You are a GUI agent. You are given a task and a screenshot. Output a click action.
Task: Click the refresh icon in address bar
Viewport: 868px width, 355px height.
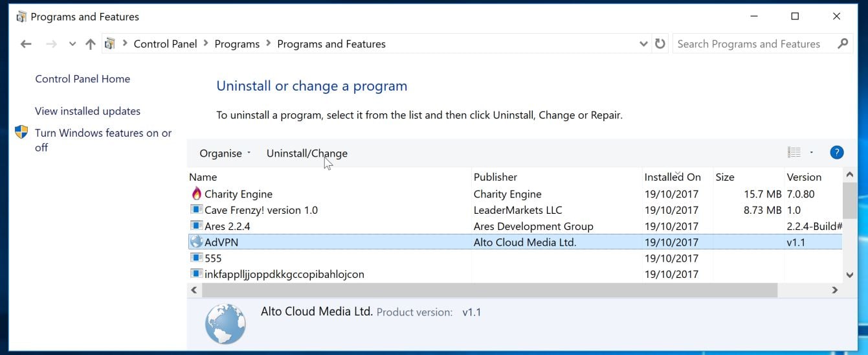click(x=660, y=44)
